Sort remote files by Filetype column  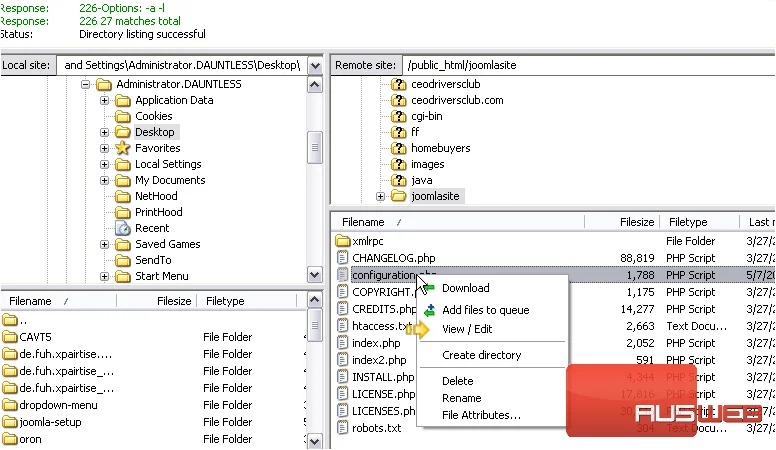click(x=700, y=222)
